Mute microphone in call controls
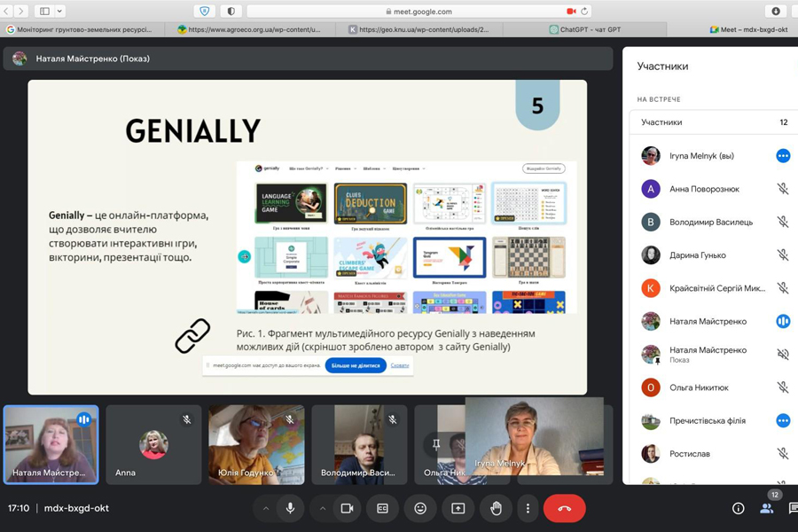 pyautogui.click(x=290, y=508)
